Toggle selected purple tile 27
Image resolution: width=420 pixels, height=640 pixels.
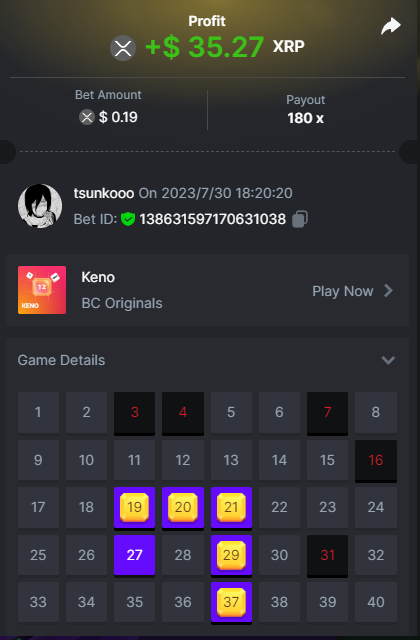point(134,555)
